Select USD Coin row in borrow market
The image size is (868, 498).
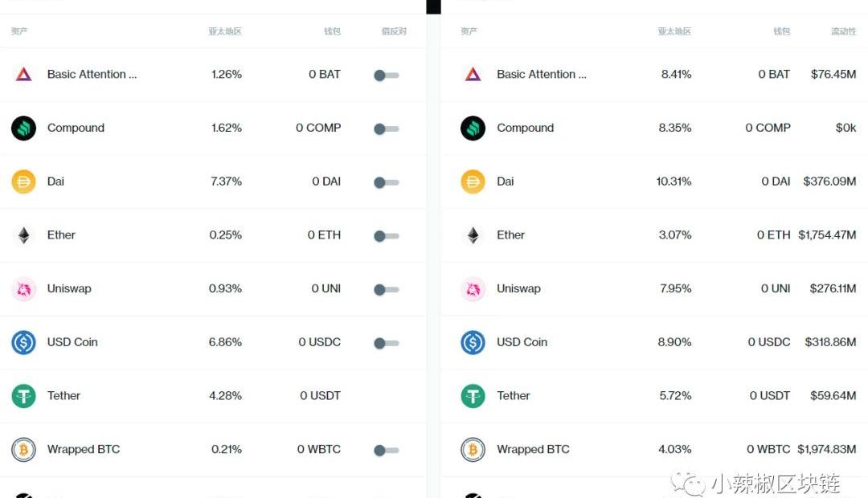coord(654,342)
